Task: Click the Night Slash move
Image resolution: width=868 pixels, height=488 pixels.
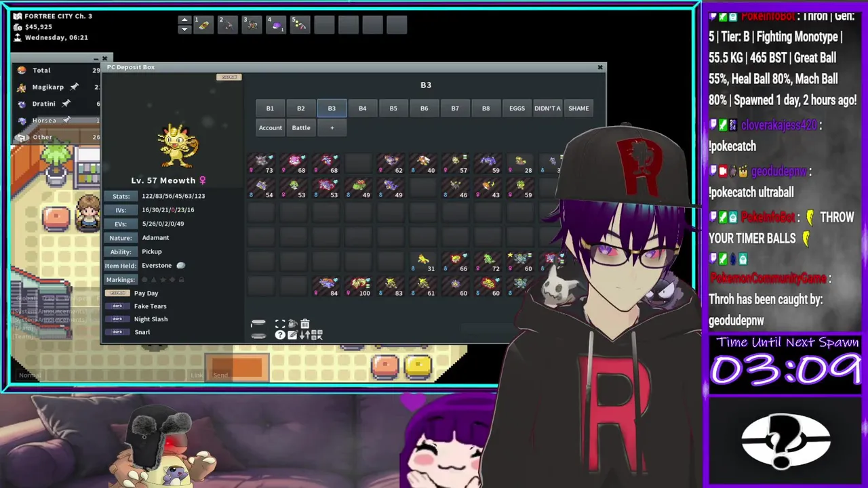Action: pyautogui.click(x=151, y=319)
